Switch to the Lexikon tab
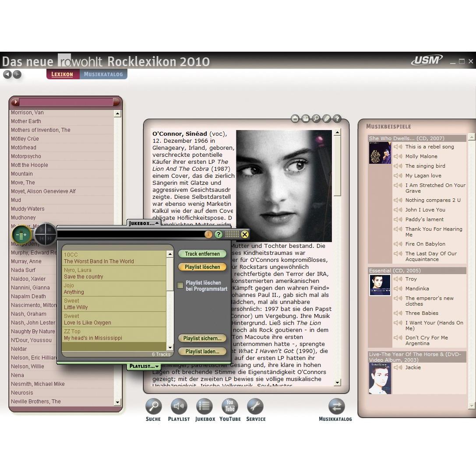476x476 pixels. coord(63,74)
